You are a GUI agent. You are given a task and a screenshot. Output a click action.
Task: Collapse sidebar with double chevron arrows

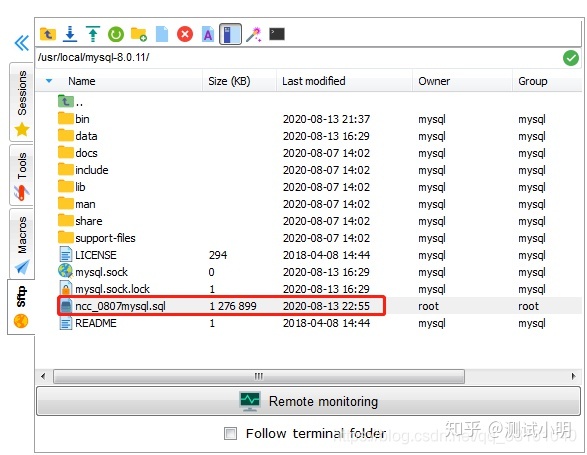tap(22, 43)
